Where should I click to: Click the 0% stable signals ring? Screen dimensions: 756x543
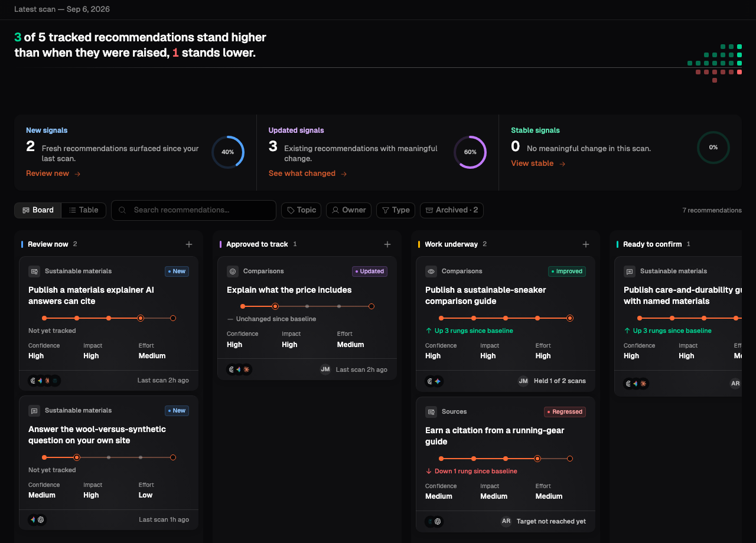tap(713, 148)
